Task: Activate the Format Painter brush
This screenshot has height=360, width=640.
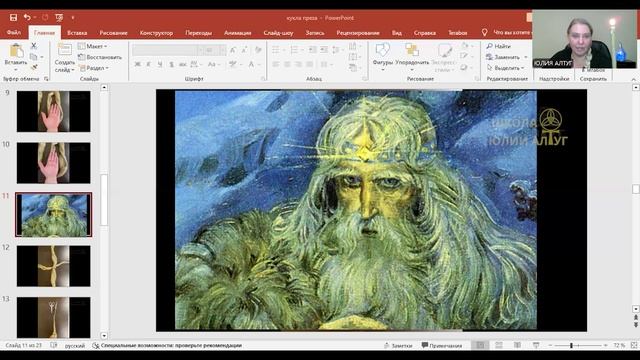Action: [34, 67]
